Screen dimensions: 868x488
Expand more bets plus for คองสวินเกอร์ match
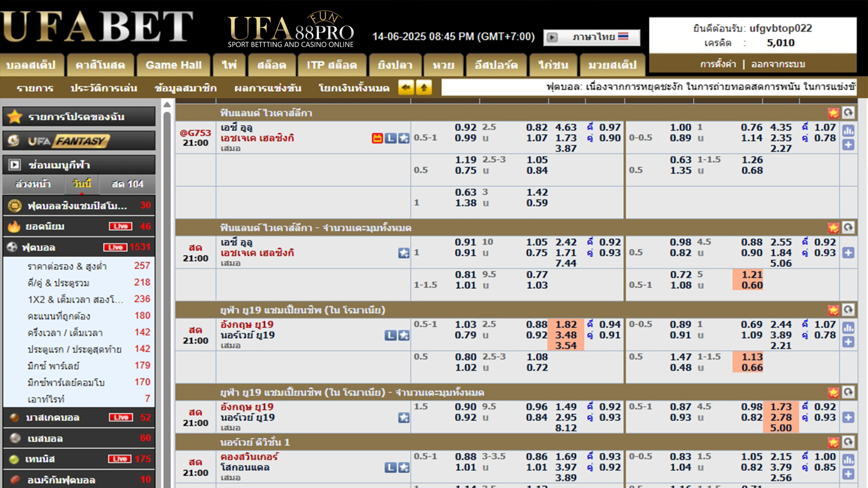tap(848, 474)
